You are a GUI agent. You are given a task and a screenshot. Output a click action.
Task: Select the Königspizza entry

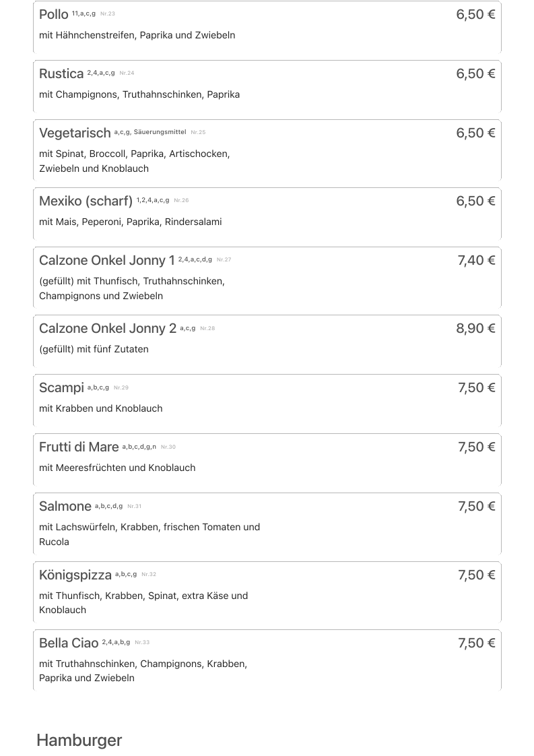click(x=75, y=575)
